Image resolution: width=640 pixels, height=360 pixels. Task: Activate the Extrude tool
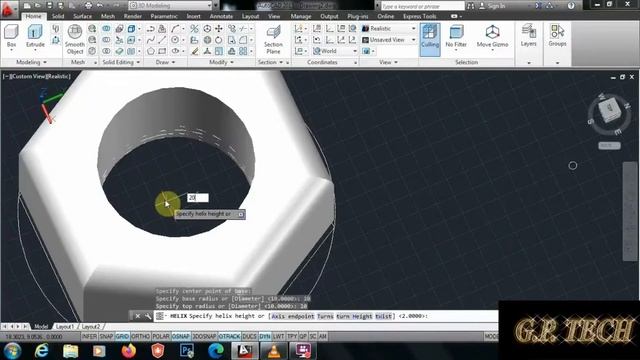[x=35, y=36]
